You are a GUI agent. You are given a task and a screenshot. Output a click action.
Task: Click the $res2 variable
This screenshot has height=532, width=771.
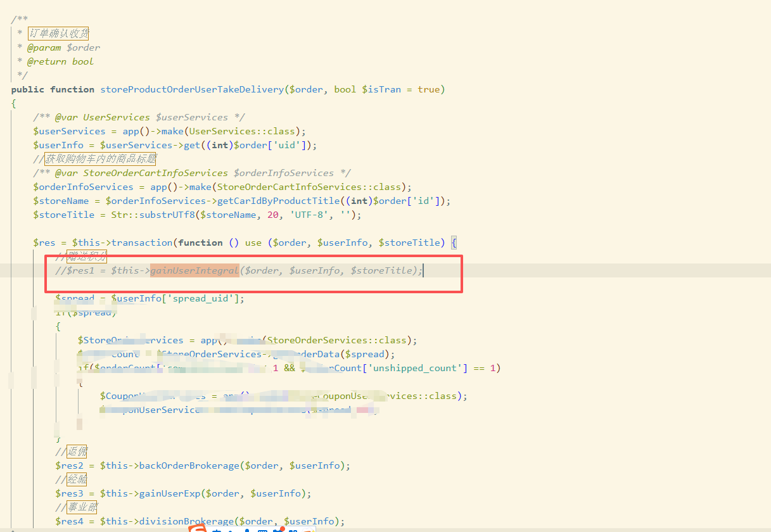click(x=69, y=465)
